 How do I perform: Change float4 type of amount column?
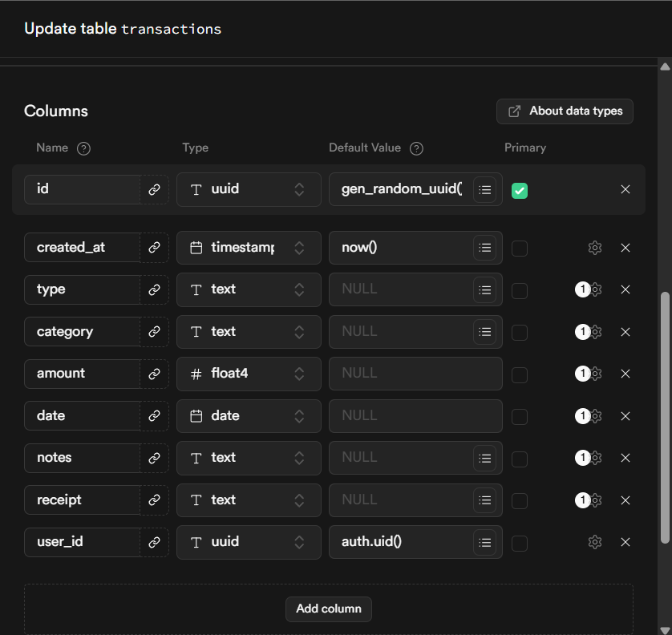(249, 374)
